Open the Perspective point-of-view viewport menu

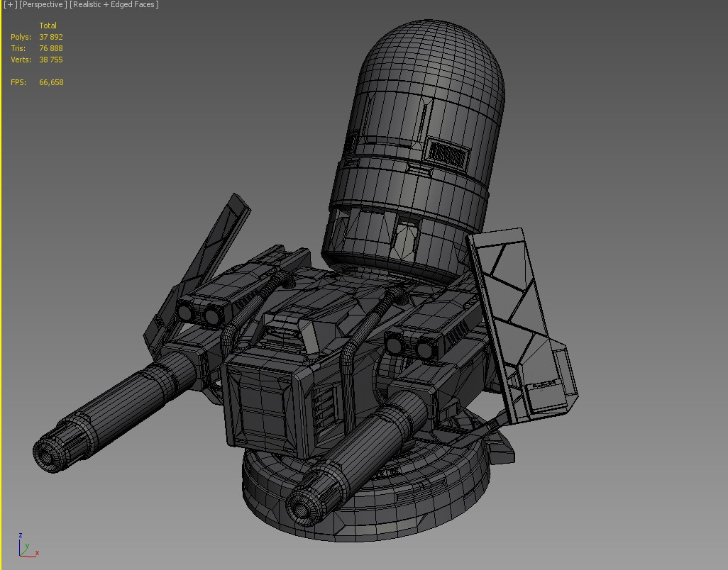42,4
